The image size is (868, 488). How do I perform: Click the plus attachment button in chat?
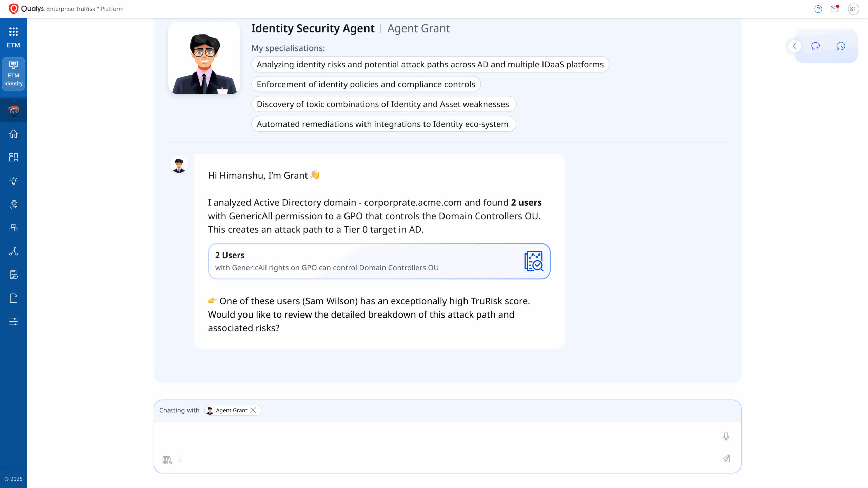click(180, 460)
